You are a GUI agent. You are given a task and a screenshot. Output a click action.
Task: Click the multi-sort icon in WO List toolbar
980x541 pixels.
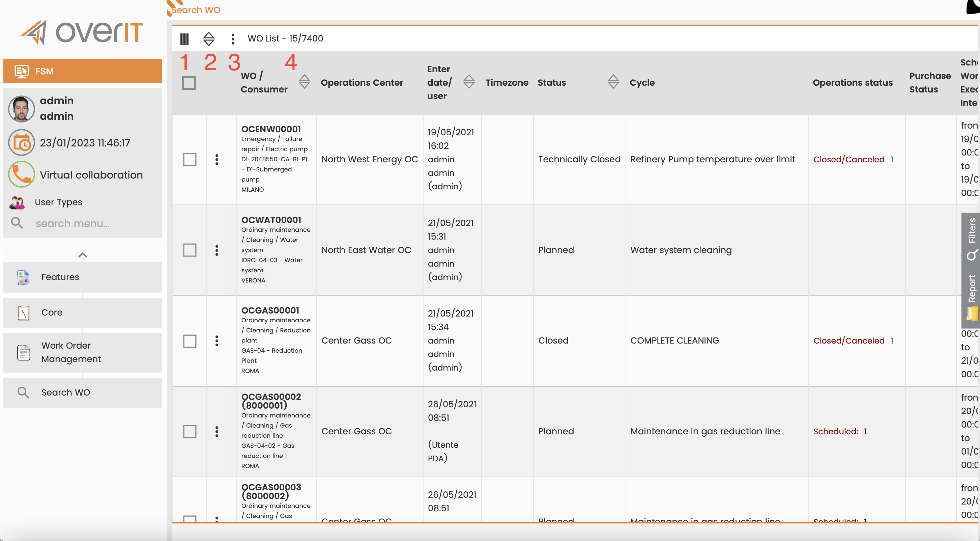208,38
